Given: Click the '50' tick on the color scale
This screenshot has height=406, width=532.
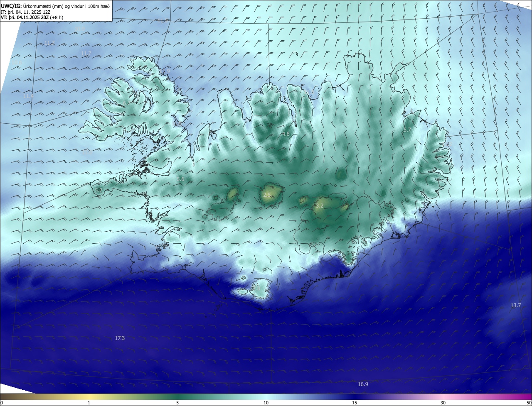Looking at the screenshot, I should (x=529, y=403).
